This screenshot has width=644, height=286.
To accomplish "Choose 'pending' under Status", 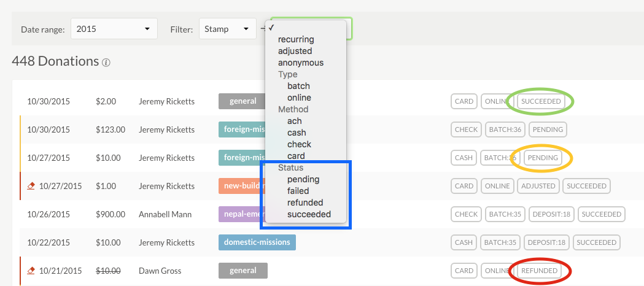I will [x=303, y=179].
